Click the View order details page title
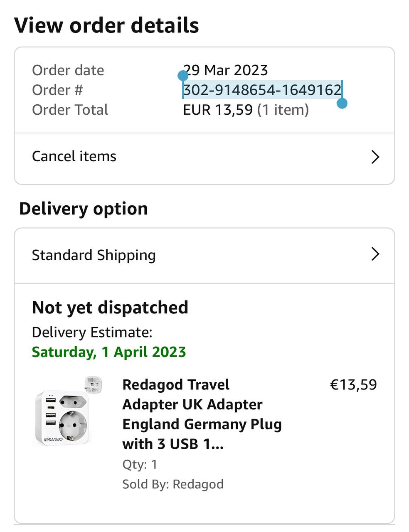Image resolution: width=409 pixels, height=532 pixels. point(107,25)
